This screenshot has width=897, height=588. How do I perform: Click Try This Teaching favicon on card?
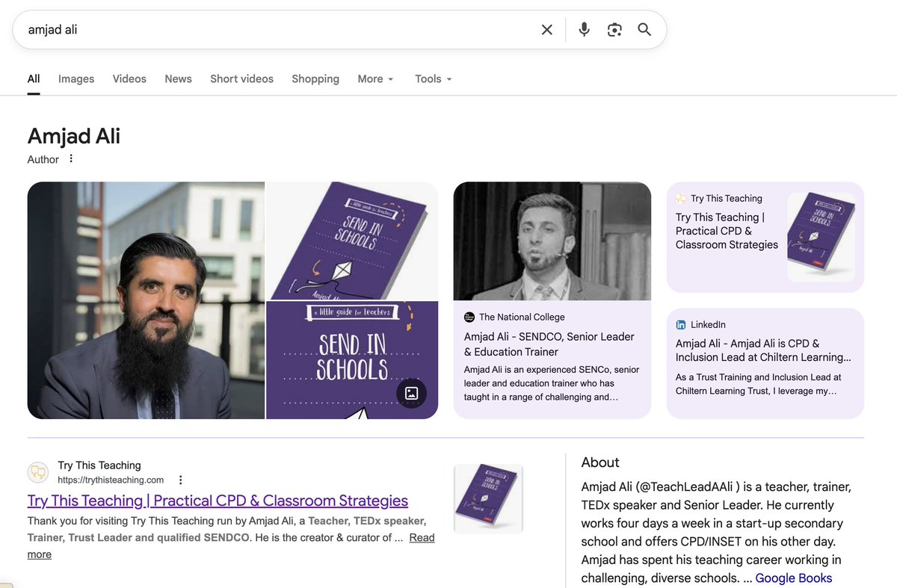(x=681, y=199)
